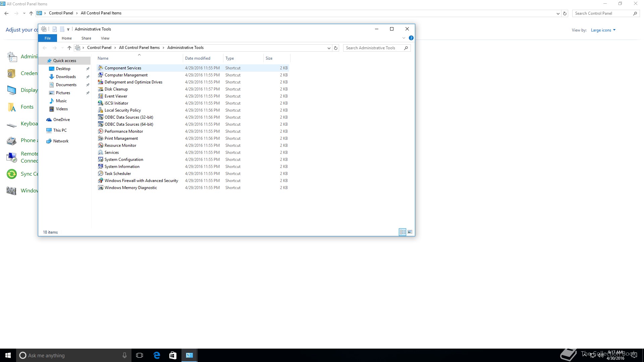
Task: Open the View ribbon tab
Action: click(105, 38)
